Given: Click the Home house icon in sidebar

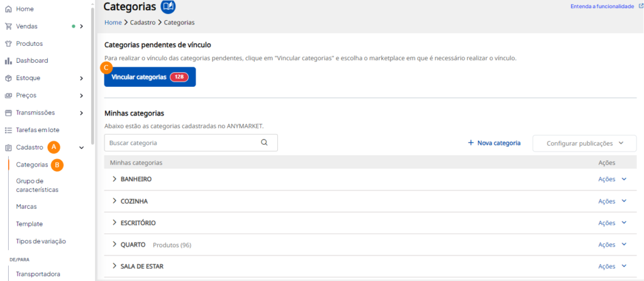Looking at the screenshot, I should [8, 9].
